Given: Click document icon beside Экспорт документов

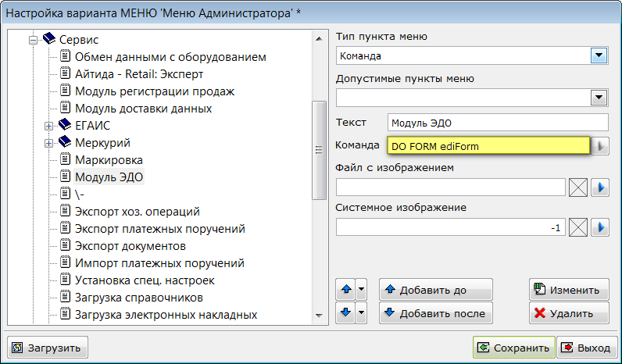Looking at the screenshot, I should 66,245.
